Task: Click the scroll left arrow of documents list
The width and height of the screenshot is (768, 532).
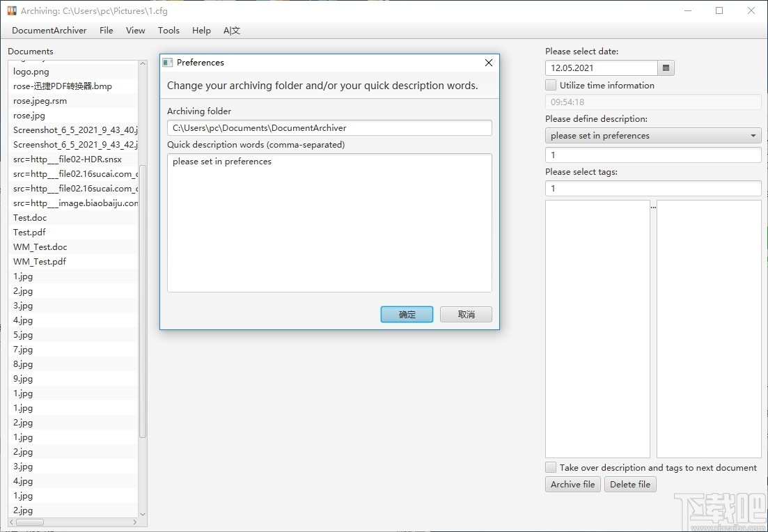Action: 13,522
